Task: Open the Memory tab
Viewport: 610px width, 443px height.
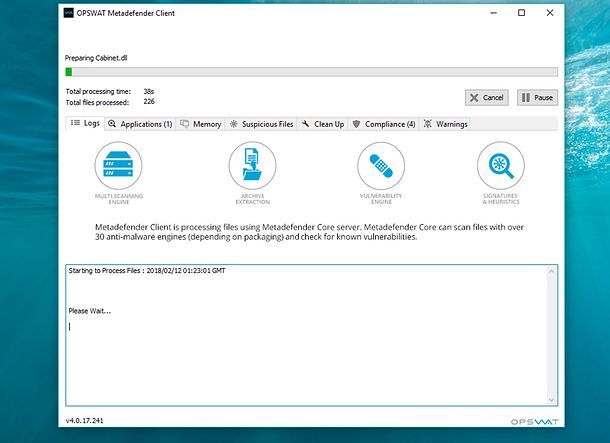Action: [x=201, y=124]
